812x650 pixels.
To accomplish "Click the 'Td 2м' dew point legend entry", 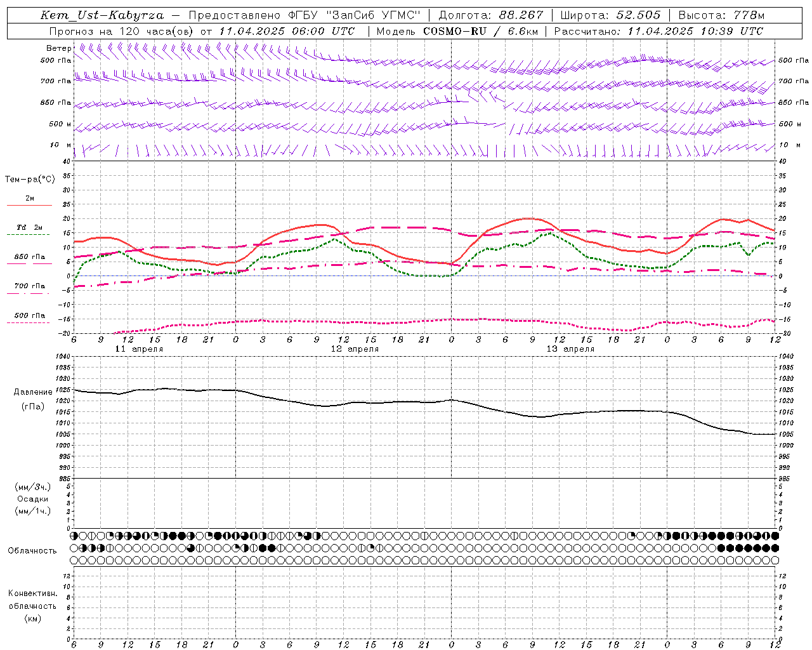I will point(30,227).
